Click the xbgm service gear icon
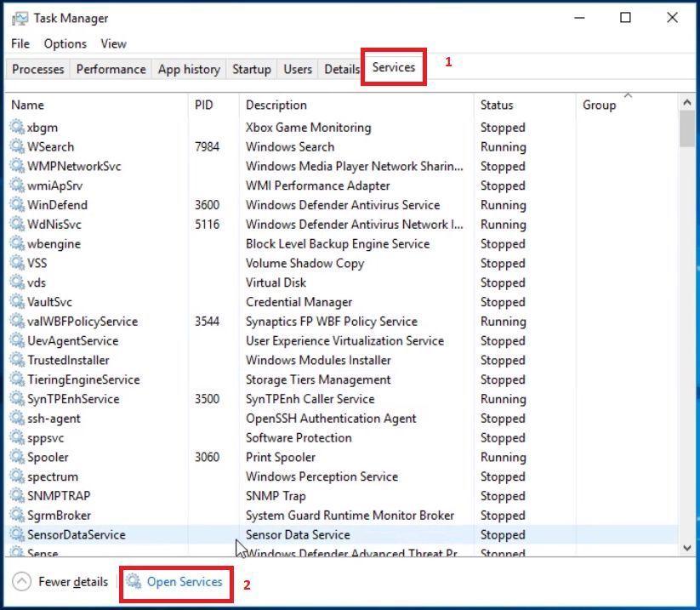 tap(17, 127)
